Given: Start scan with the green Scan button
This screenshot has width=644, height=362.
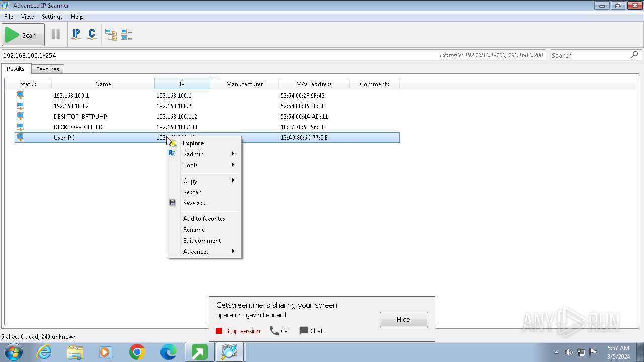Looking at the screenshot, I should coord(23,35).
